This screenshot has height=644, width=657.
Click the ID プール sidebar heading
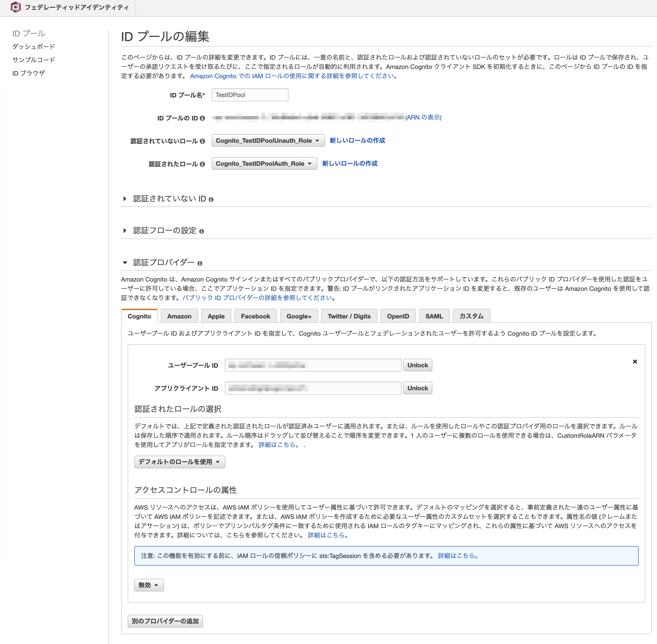click(29, 34)
